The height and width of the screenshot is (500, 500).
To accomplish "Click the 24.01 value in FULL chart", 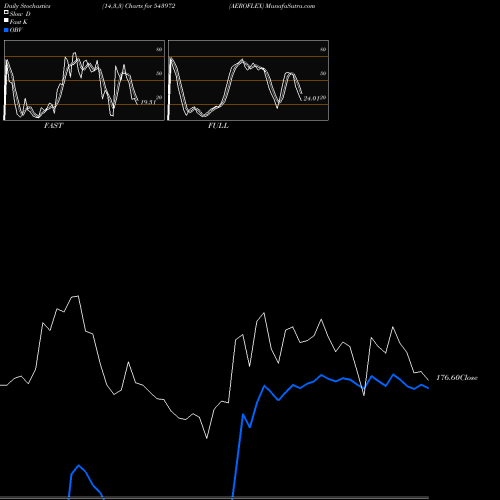I will (x=312, y=99).
